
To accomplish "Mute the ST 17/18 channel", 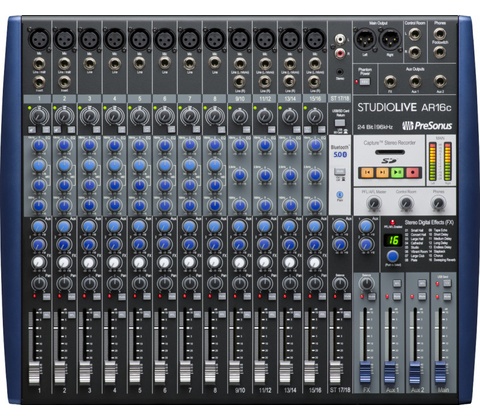I will 347,296.
